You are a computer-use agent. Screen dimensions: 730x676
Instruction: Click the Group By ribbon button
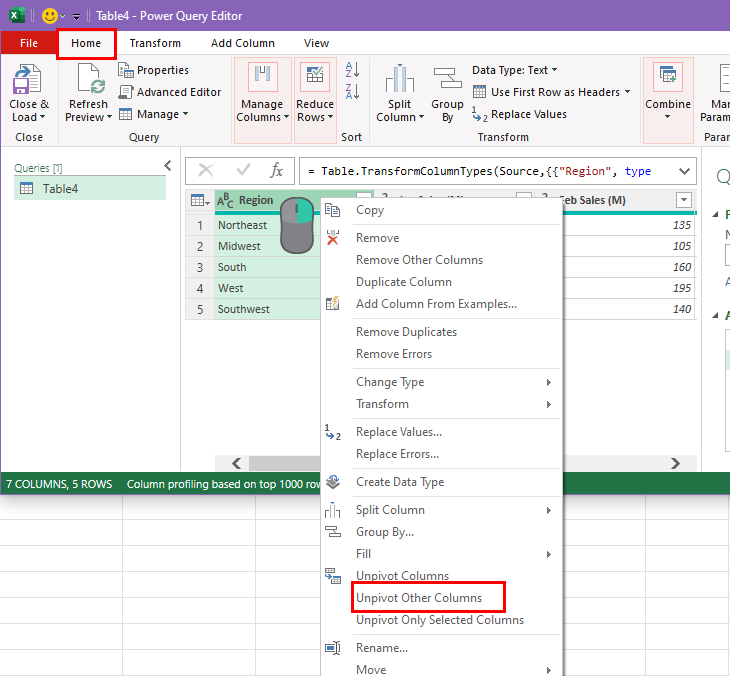[x=447, y=93]
